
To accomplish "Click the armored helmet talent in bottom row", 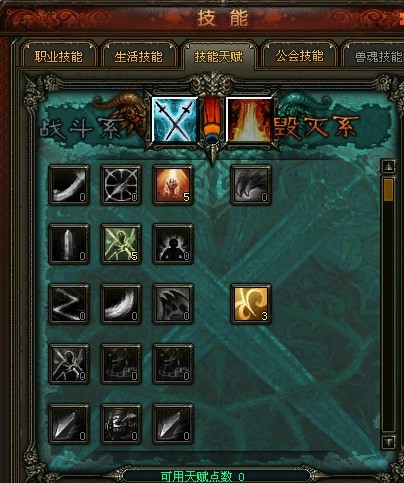I will tap(121, 424).
